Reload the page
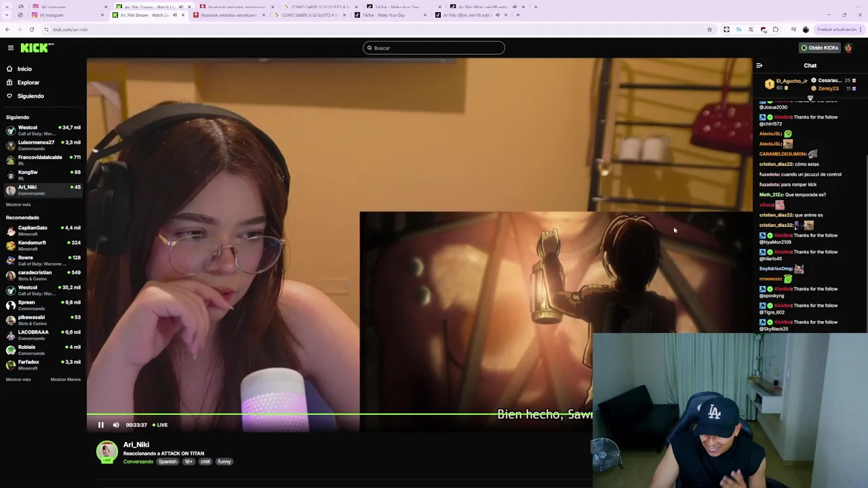Image resolution: width=868 pixels, height=488 pixels. tap(32, 29)
